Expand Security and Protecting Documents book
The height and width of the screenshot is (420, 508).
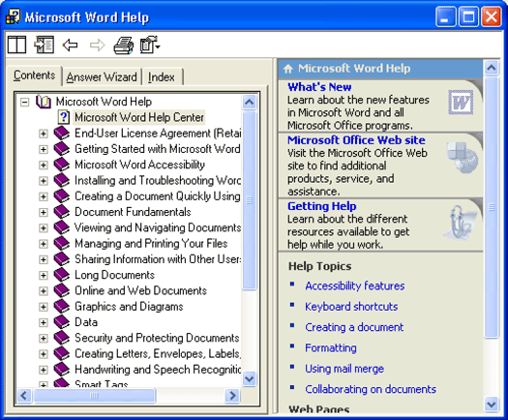(44, 339)
